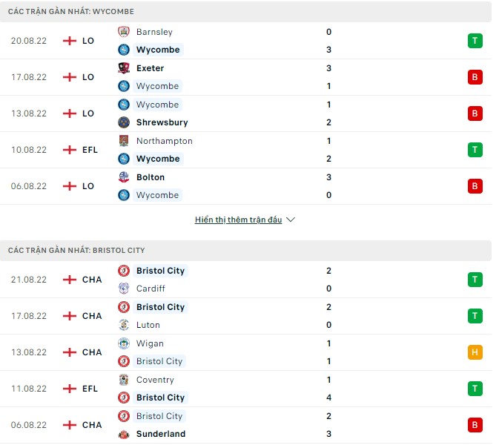The image size is (499, 448).
Task: Click the Cardiff club crest icon
Action: tap(124, 289)
